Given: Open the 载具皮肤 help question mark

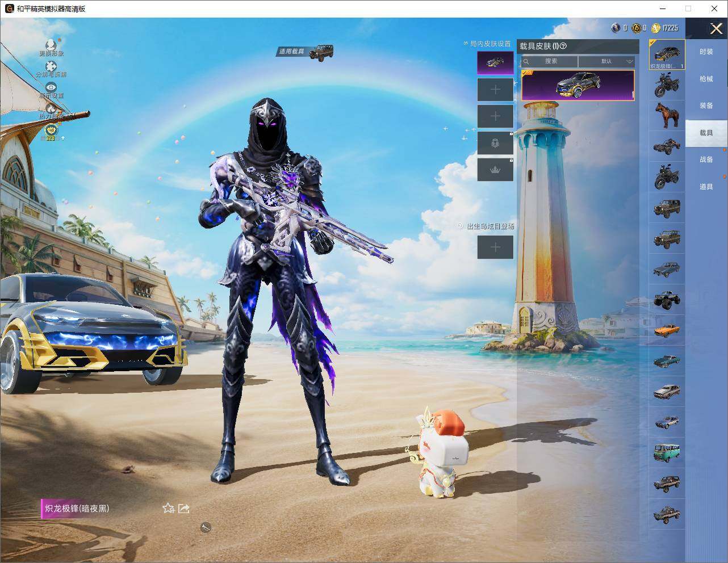Looking at the screenshot, I should point(563,46).
